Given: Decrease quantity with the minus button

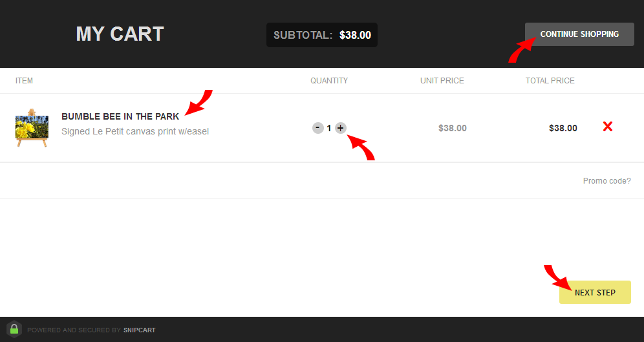Looking at the screenshot, I should click(318, 128).
